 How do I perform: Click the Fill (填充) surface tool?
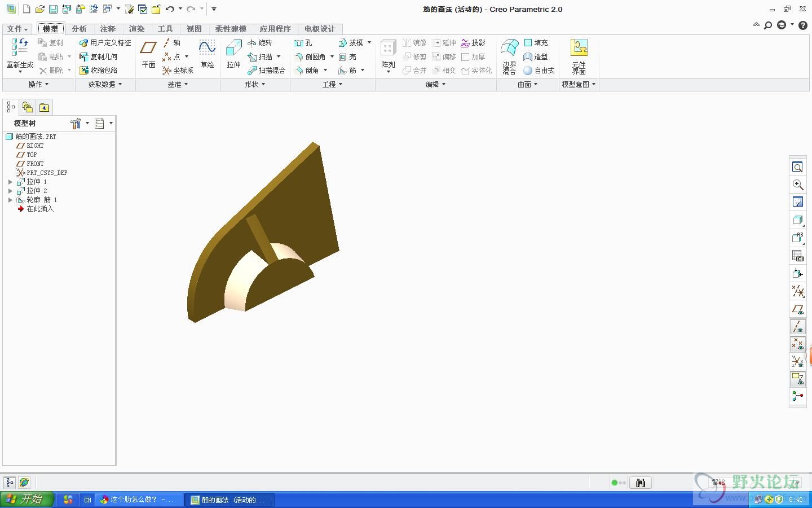536,43
